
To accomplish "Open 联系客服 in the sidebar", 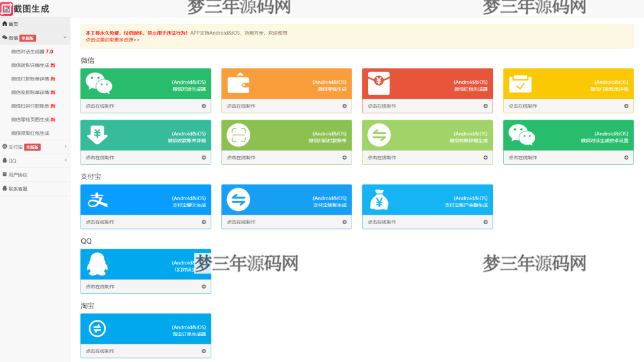I will point(35,189).
